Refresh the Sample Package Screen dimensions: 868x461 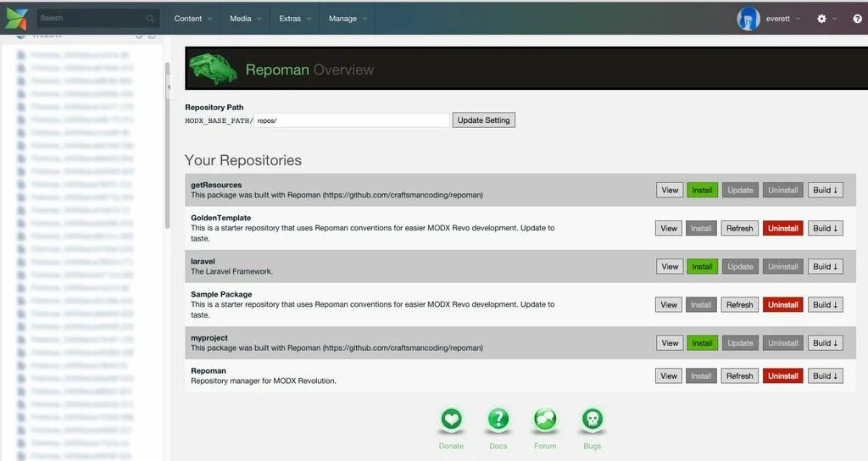739,304
